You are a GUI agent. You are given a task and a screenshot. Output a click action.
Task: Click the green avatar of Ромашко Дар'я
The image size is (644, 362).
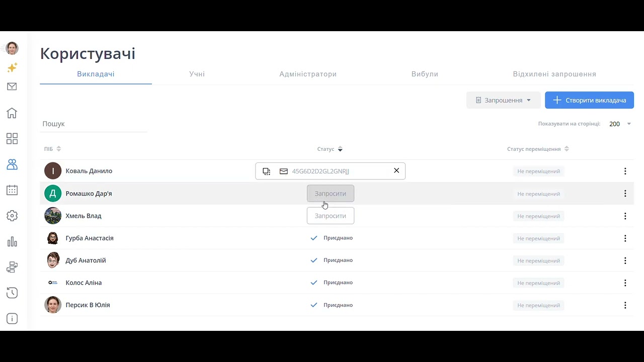53,194
